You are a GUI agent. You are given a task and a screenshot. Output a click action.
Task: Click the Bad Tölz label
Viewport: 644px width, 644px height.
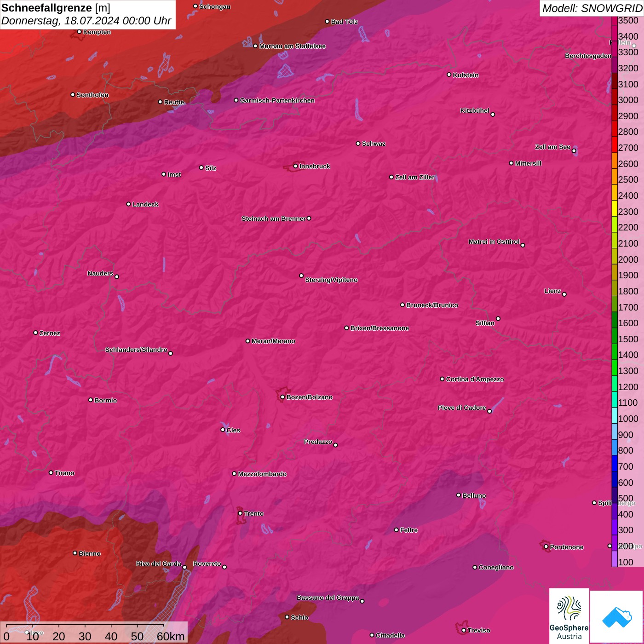[344, 22]
